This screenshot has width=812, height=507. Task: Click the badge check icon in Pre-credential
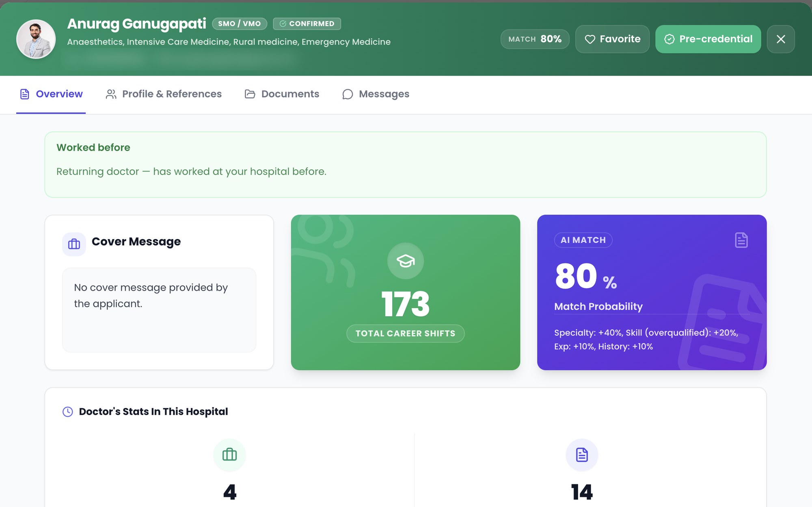pyautogui.click(x=669, y=39)
